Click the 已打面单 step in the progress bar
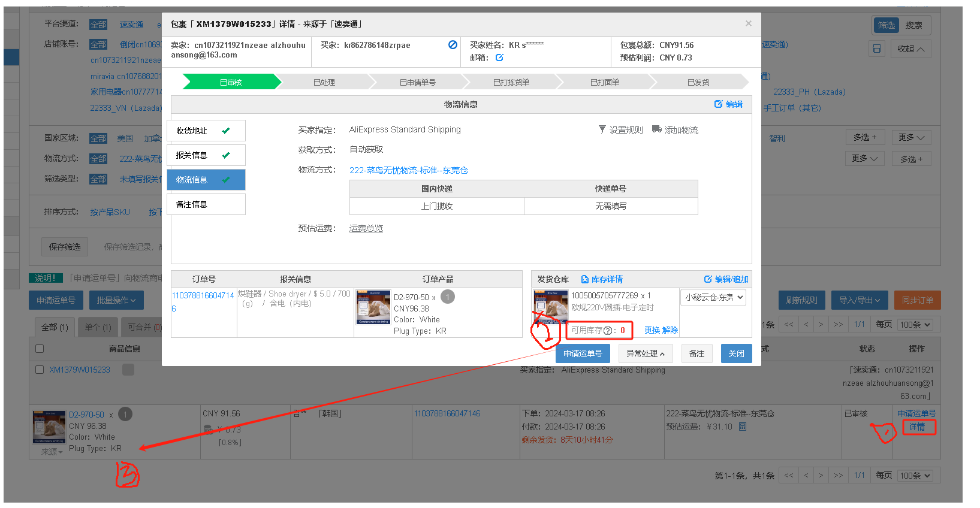 [605, 82]
